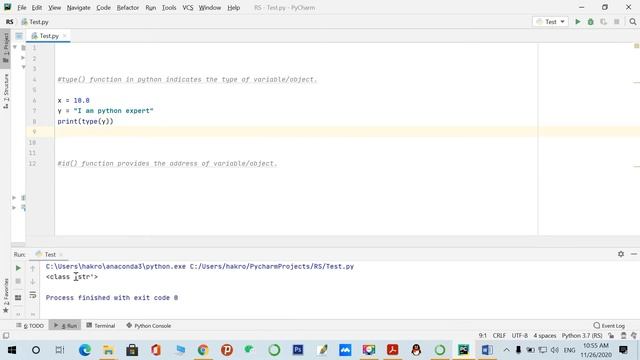Change file encoding UTF-8 in status bar

(x=520, y=336)
